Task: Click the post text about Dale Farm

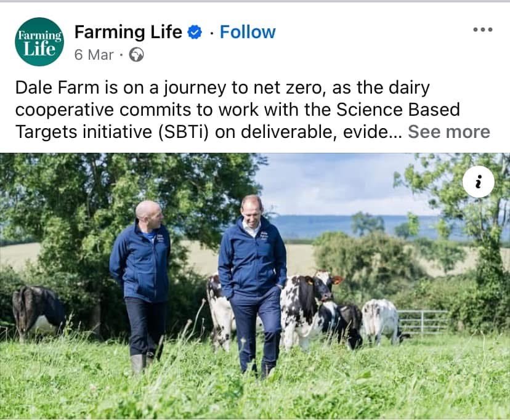Action: point(237,110)
